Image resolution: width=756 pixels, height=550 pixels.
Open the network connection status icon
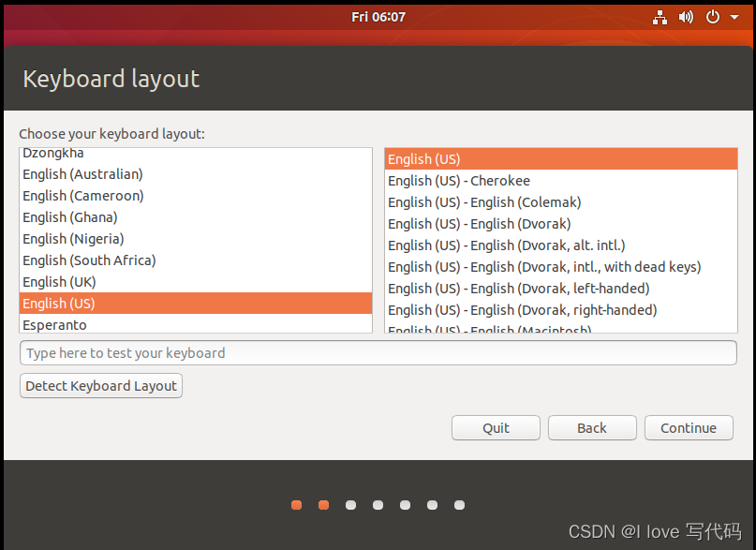click(x=660, y=18)
